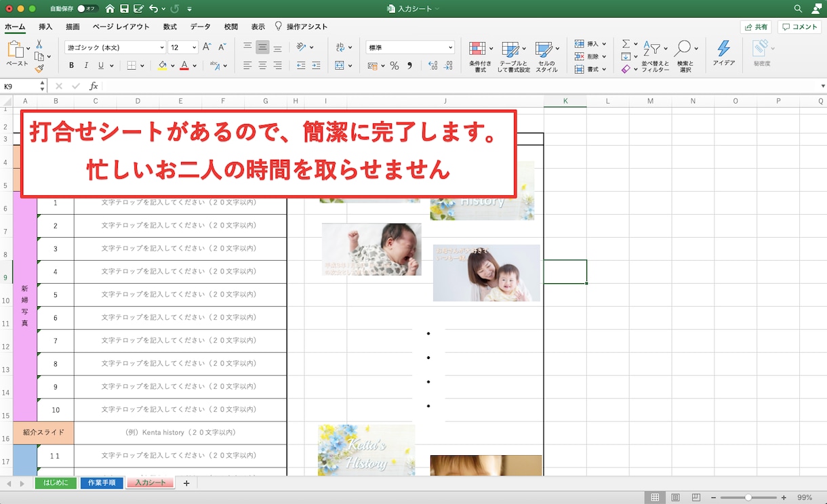The height and width of the screenshot is (504, 827).
Task: Open the 描画 ribbon tab
Action: point(73,27)
